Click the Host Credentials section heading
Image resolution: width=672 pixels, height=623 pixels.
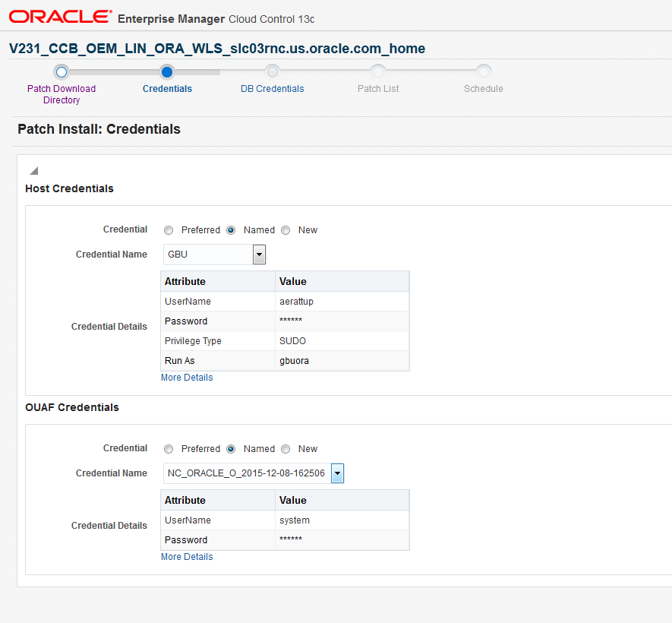(x=69, y=188)
